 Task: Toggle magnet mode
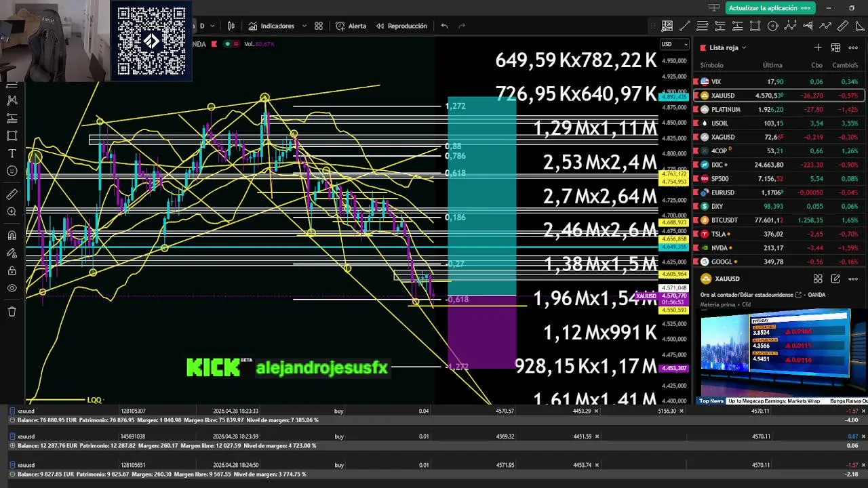(12, 235)
